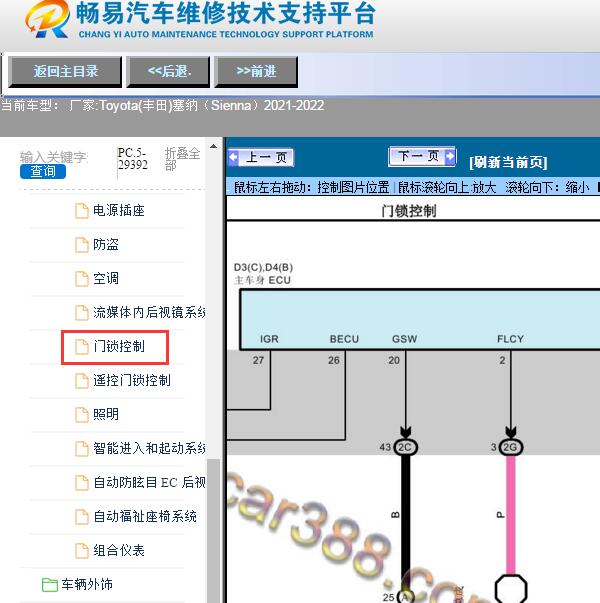The height and width of the screenshot is (603, 600).
Task: Click the document icon beside 电源插座
Action: pyautogui.click(x=82, y=211)
